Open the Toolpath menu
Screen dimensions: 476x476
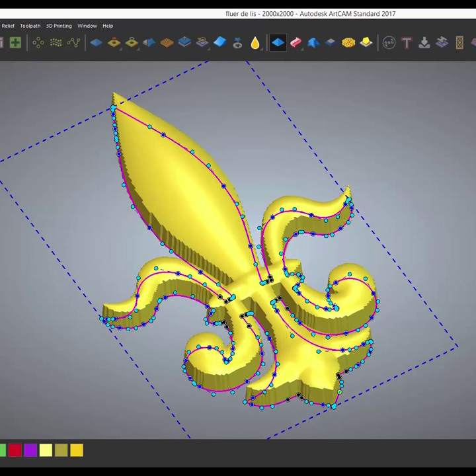pos(30,26)
